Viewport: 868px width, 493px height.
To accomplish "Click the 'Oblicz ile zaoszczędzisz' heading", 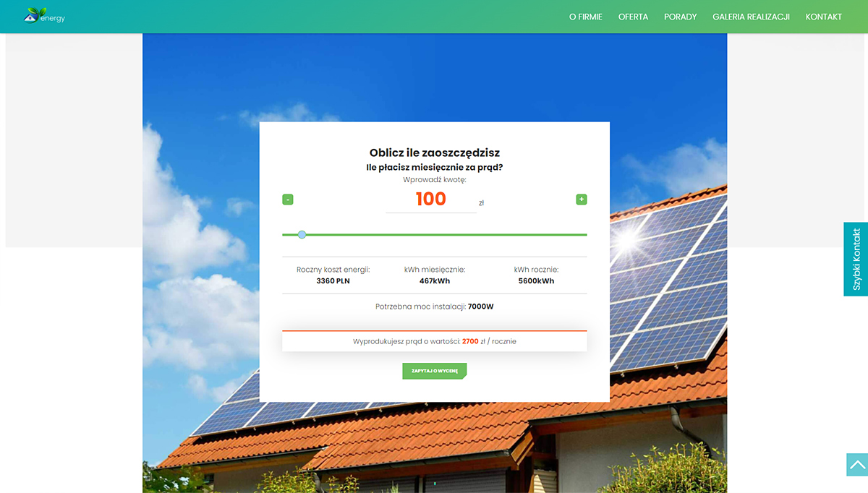I will (434, 153).
